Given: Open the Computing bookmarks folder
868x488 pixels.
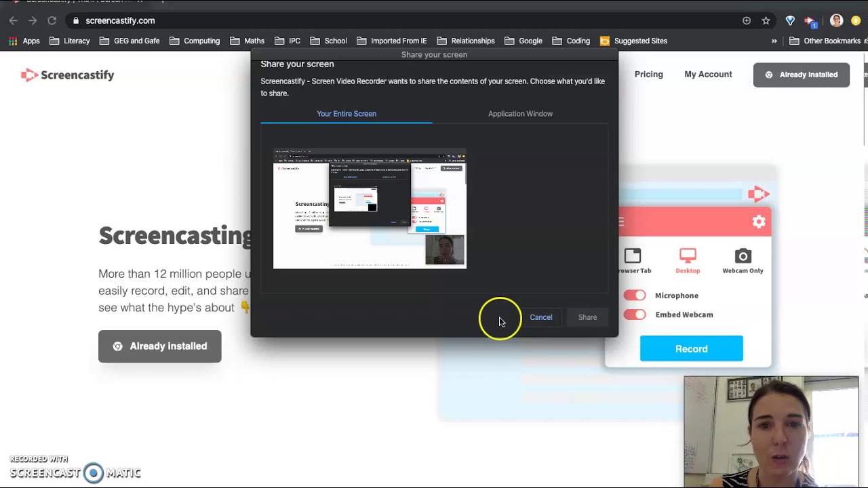Looking at the screenshot, I should click(195, 41).
